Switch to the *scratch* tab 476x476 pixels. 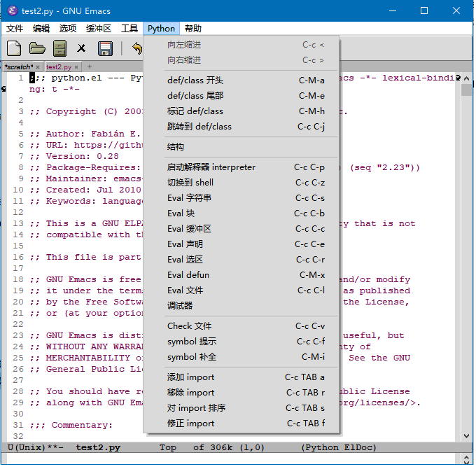point(17,67)
